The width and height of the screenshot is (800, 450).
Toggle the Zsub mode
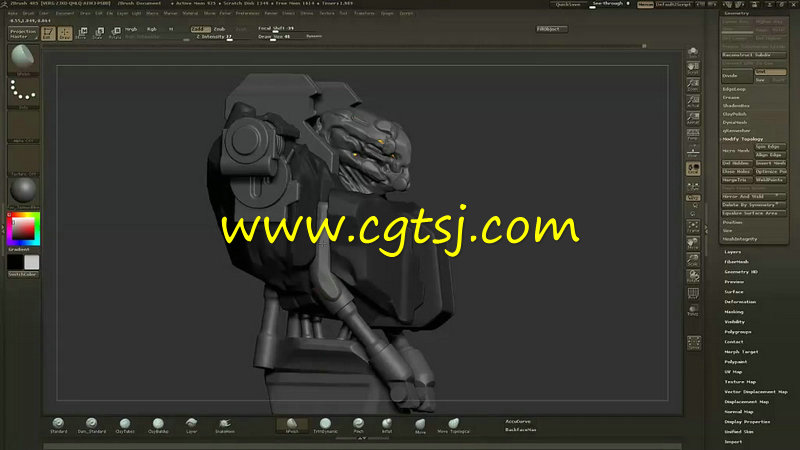click(219, 30)
